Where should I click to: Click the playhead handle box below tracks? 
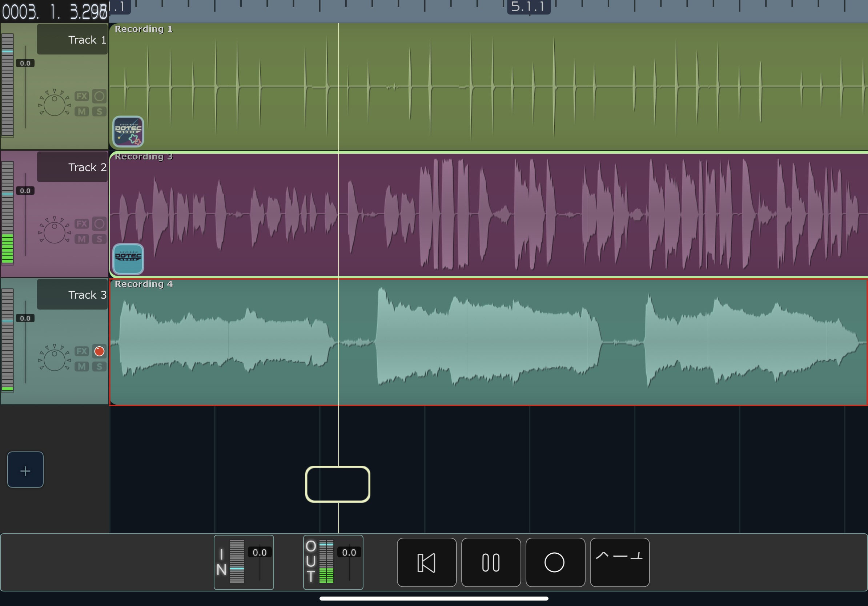pyautogui.click(x=338, y=484)
